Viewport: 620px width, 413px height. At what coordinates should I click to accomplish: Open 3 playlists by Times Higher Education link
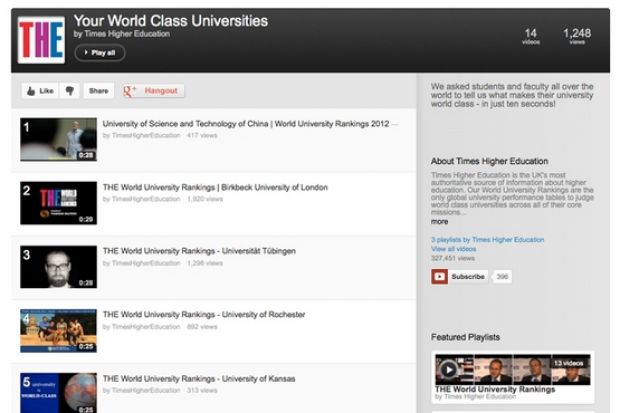pos(487,240)
